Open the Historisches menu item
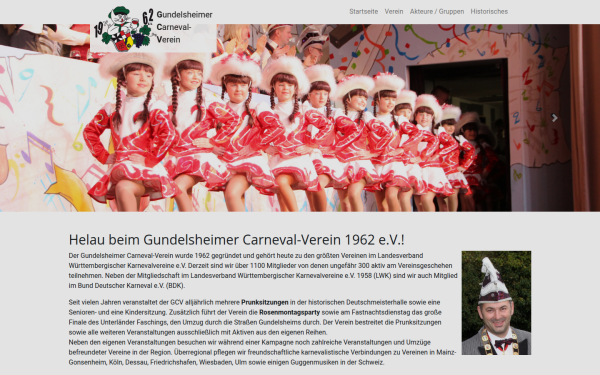 [489, 11]
